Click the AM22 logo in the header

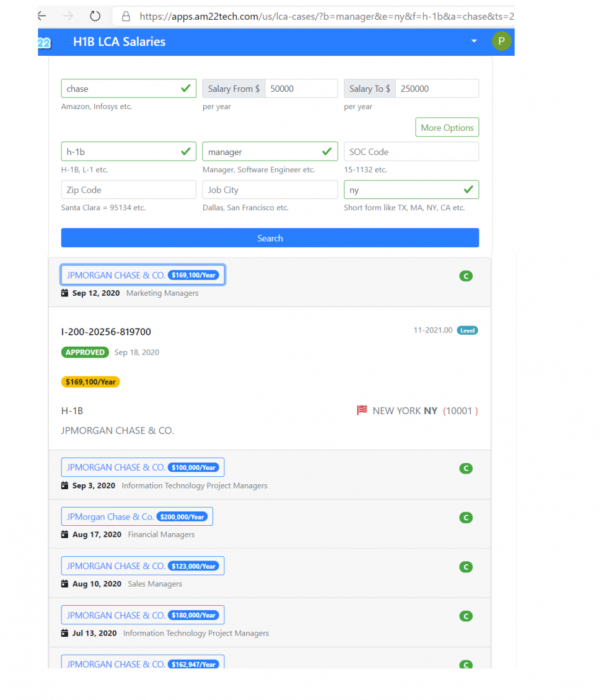coord(44,42)
